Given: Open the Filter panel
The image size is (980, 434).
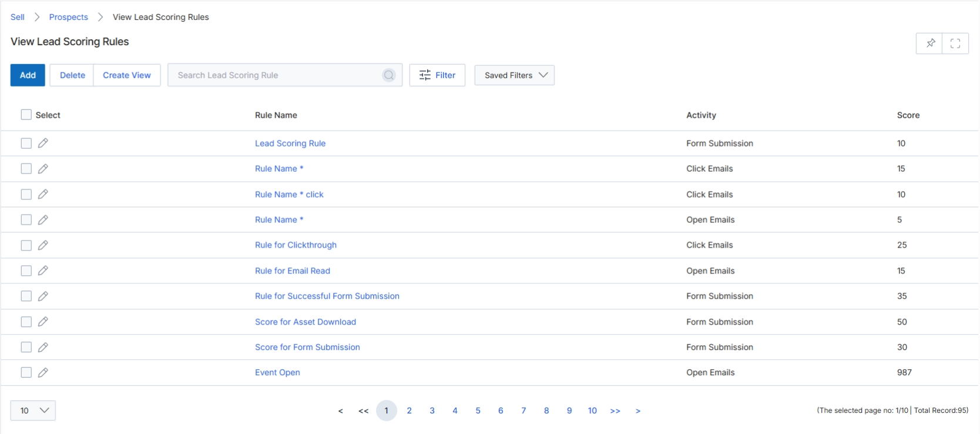Looking at the screenshot, I should [437, 75].
